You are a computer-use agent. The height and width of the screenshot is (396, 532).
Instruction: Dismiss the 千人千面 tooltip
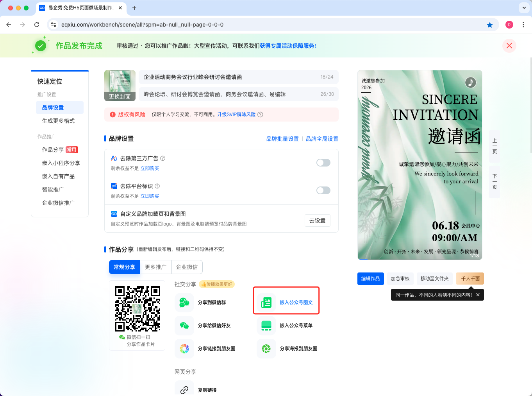(478, 295)
